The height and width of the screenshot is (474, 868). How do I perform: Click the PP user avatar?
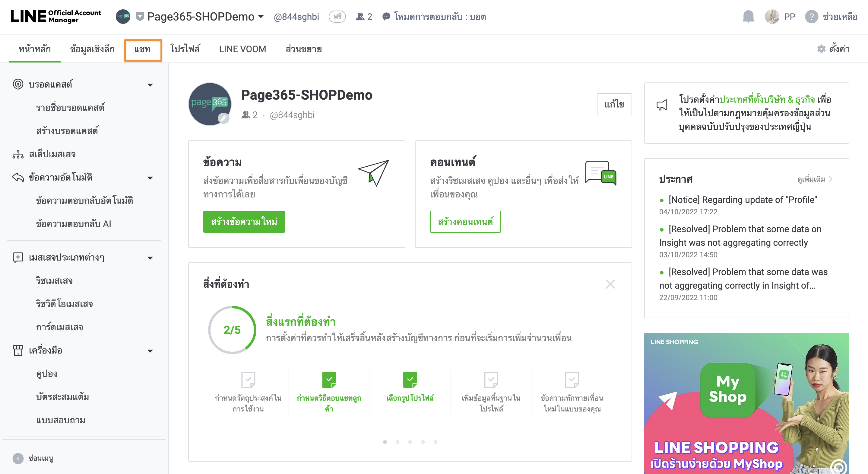pyautogui.click(x=772, y=17)
